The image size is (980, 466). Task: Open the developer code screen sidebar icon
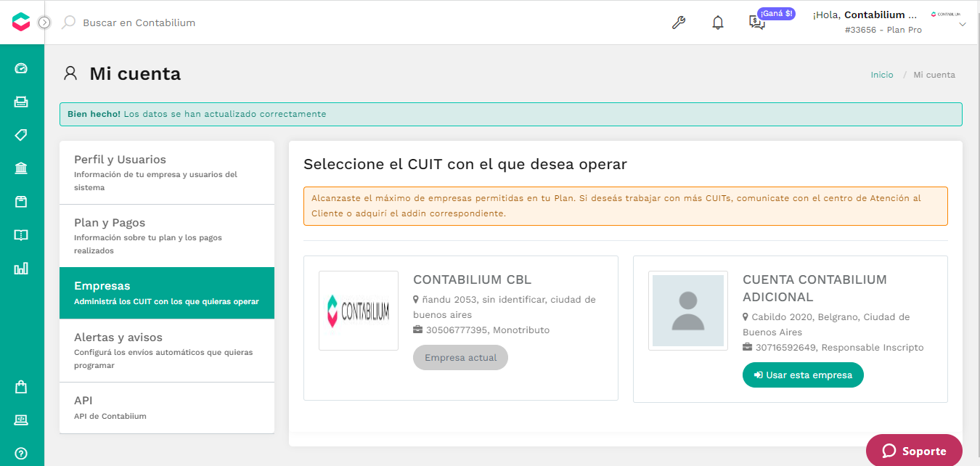pos(21,420)
